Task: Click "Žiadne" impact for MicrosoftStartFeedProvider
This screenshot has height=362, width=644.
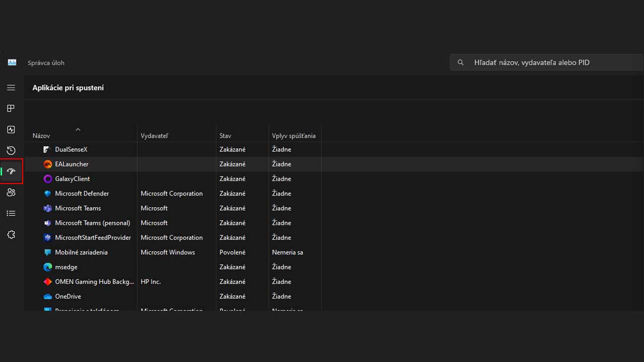Action: (x=282, y=237)
